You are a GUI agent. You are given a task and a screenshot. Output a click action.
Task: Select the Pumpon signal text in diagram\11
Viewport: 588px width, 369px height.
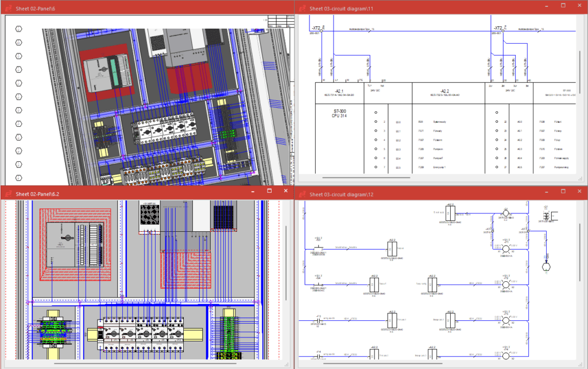pos(438,149)
